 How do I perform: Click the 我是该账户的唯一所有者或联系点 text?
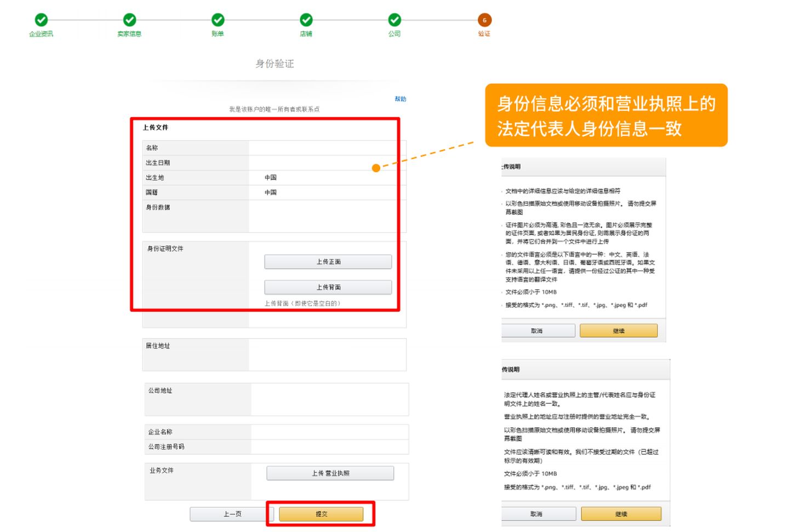coord(274,109)
